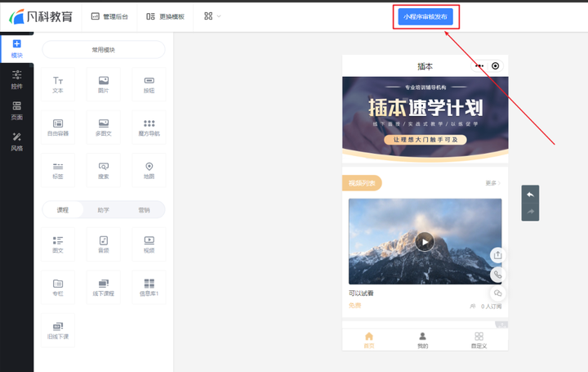This screenshot has width=588, height=372.
Task: Click the 可以试看 video title
Action: (x=361, y=294)
